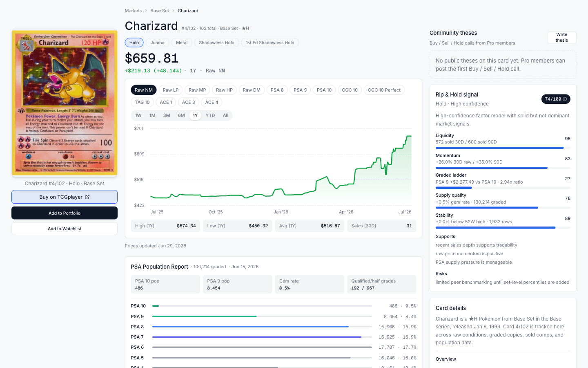Click the PSA 8 population bar
Screen dimensions: 588x368
point(262,327)
